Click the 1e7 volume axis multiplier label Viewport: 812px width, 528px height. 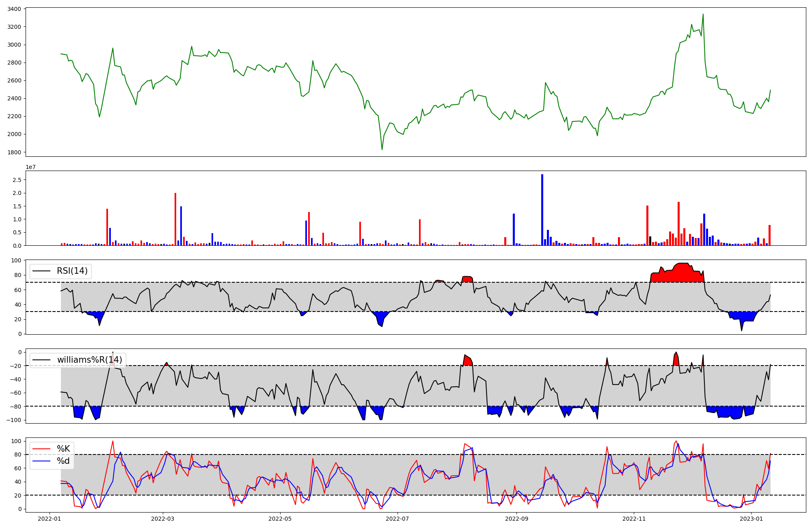(30, 167)
